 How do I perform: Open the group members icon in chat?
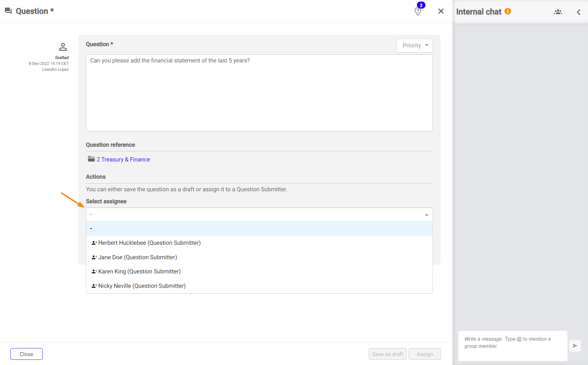point(558,12)
